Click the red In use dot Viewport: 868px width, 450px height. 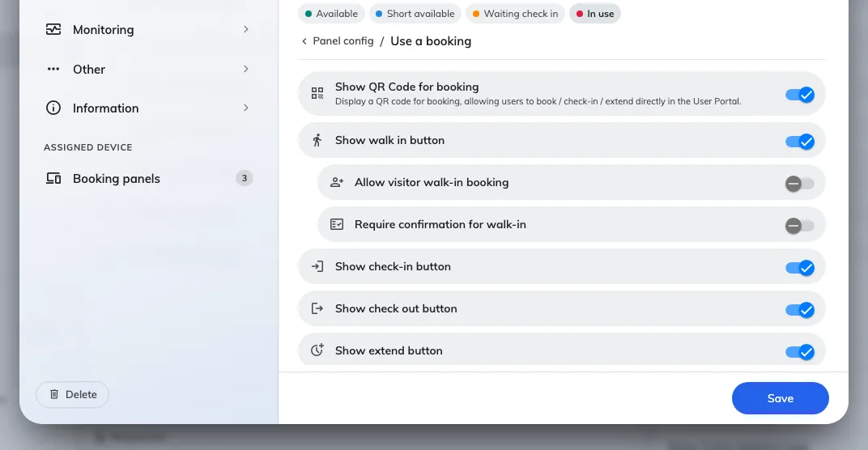tap(580, 14)
